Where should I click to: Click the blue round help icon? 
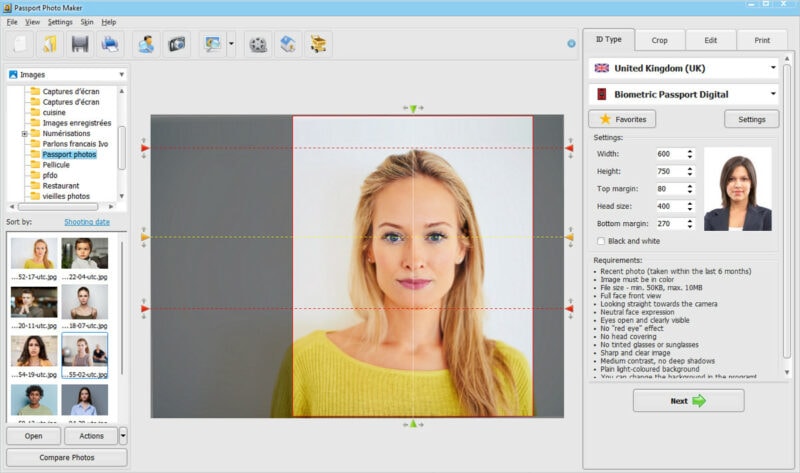tap(571, 44)
